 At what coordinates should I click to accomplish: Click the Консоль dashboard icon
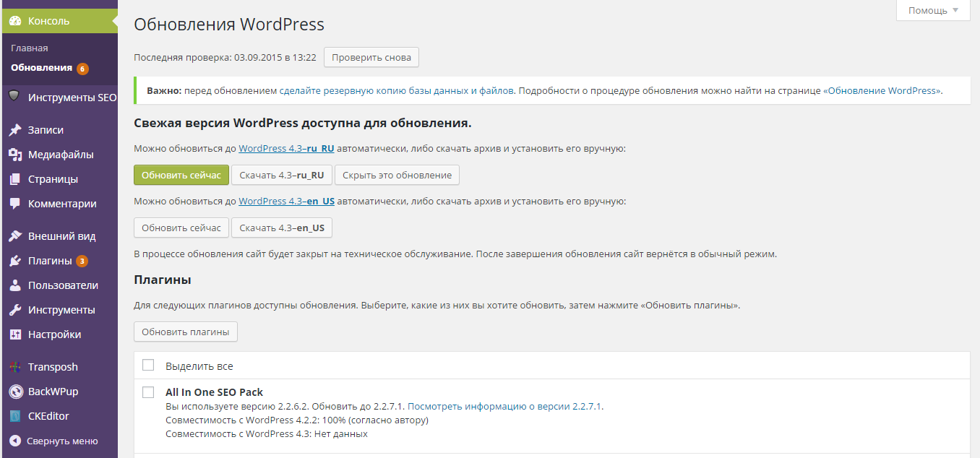(14, 21)
